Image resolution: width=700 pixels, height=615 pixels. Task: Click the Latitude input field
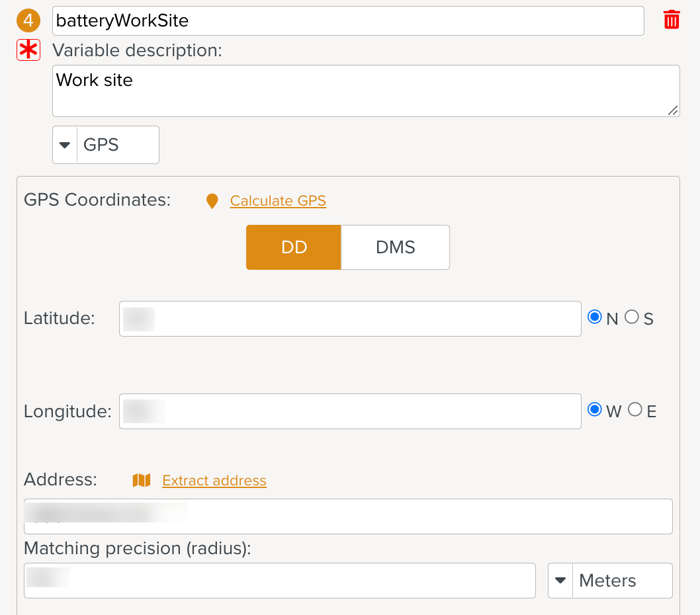350,319
